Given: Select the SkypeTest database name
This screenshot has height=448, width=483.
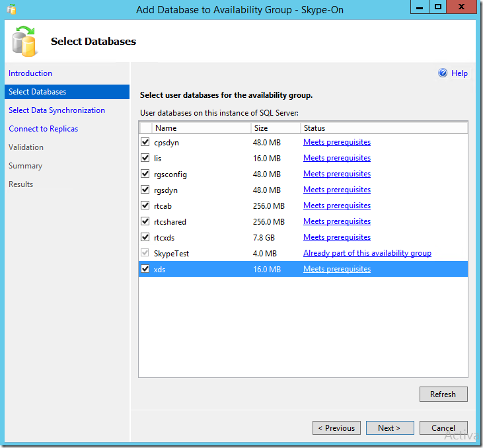Looking at the screenshot, I should click(171, 254).
